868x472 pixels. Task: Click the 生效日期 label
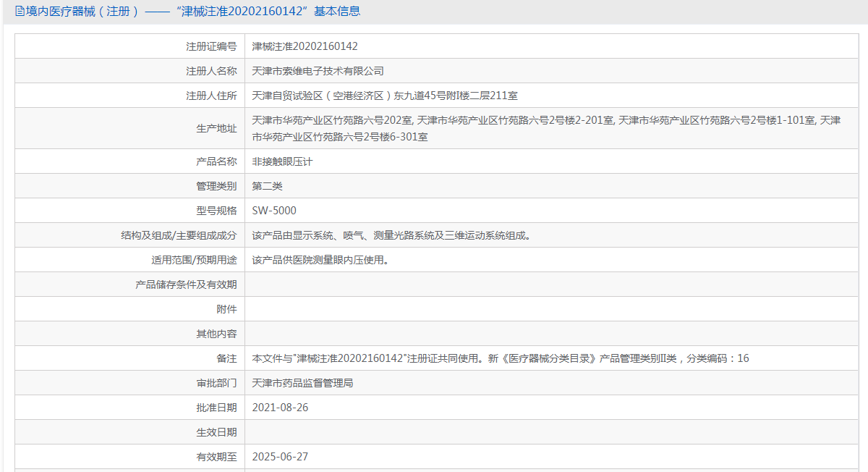(216, 432)
